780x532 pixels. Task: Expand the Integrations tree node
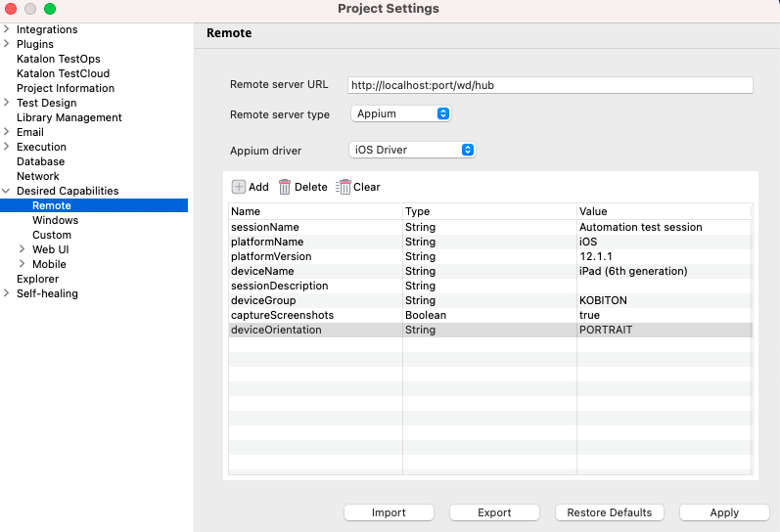pyautogui.click(x=7, y=29)
